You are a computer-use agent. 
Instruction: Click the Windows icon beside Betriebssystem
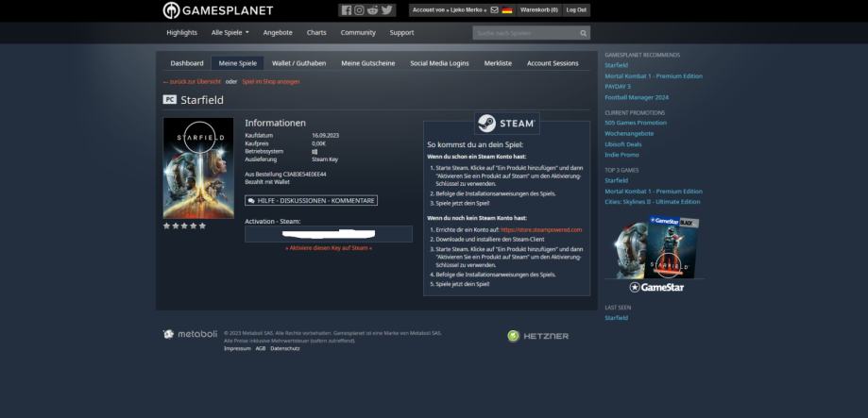tap(315, 152)
